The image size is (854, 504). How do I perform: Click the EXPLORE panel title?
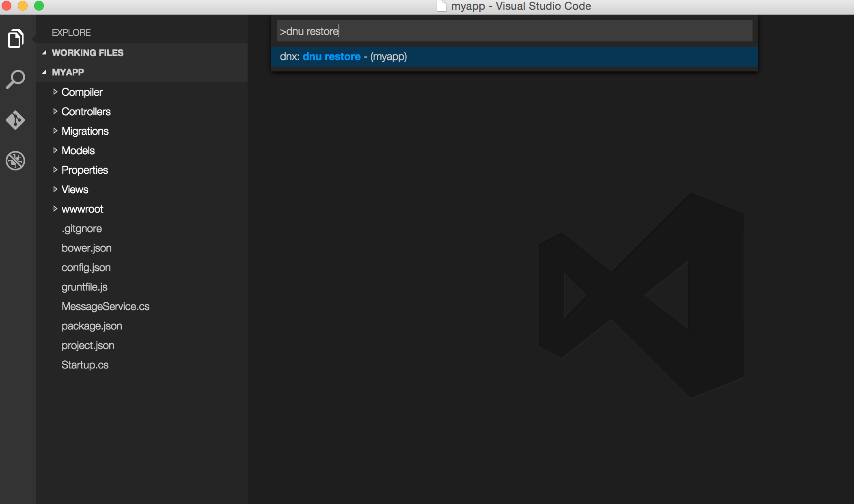pos(71,32)
